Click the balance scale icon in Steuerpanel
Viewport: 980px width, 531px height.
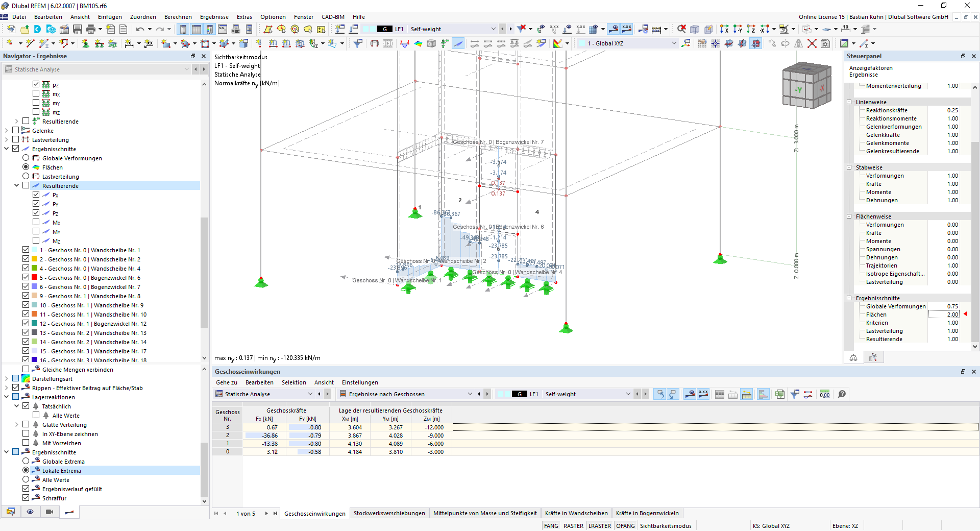point(853,357)
